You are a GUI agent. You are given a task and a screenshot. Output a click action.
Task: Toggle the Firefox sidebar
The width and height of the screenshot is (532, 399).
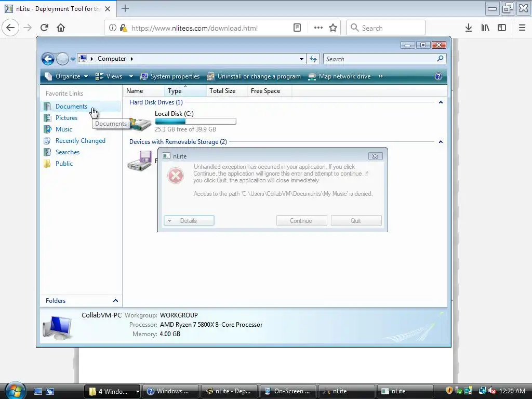[x=502, y=28]
